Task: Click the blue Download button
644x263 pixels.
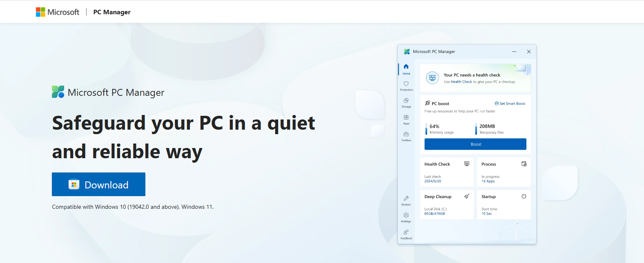Action: (x=98, y=184)
